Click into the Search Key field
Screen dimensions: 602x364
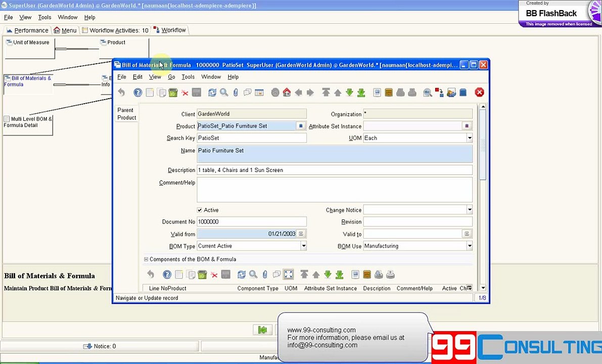252,138
